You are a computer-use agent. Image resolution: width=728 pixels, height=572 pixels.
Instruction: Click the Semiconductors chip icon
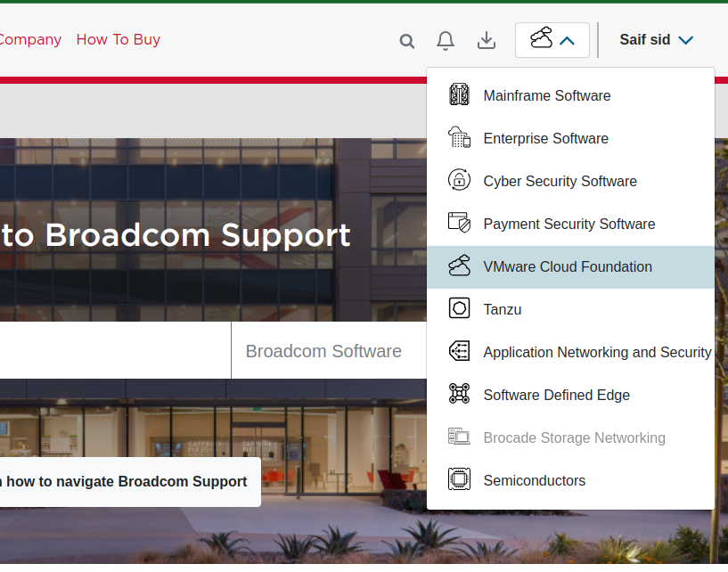(459, 479)
